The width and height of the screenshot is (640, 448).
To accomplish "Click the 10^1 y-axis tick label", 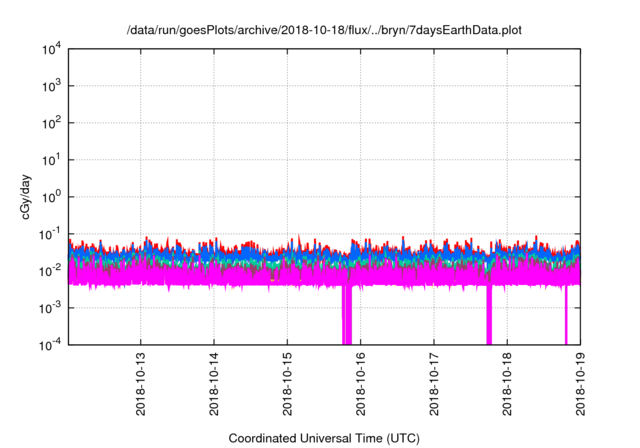I will pyautogui.click(x=51, y=160).
